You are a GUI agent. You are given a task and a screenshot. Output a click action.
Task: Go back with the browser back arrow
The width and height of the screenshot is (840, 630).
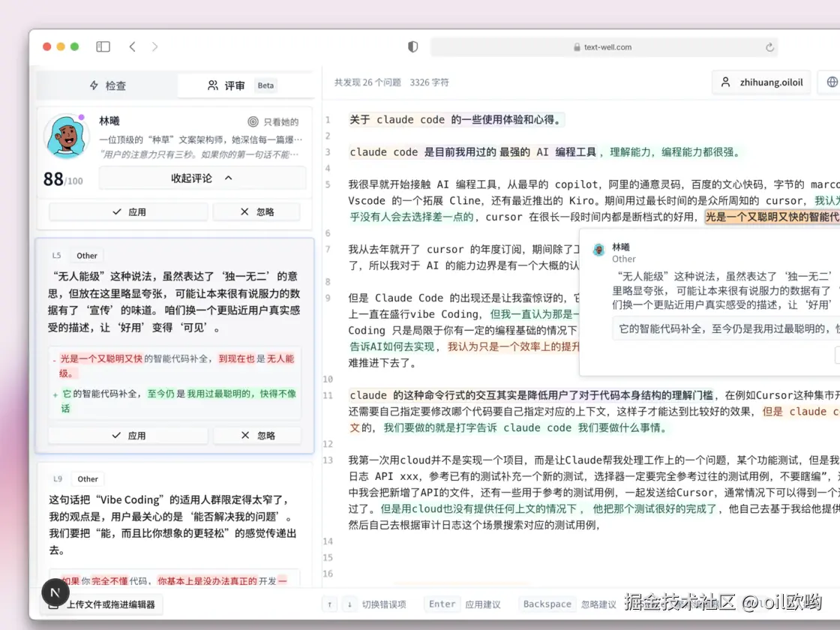(x=132, y=46)
